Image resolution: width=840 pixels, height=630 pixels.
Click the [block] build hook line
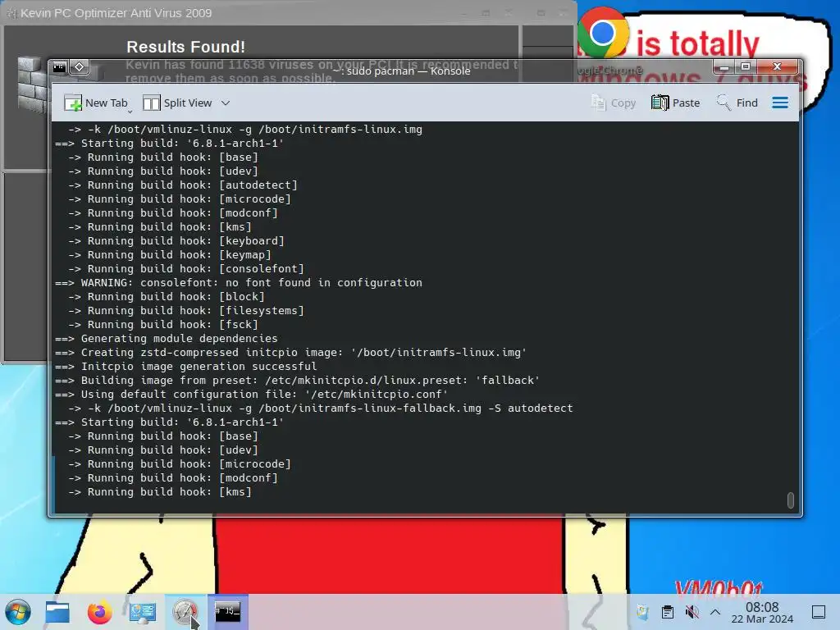[166, 296]
